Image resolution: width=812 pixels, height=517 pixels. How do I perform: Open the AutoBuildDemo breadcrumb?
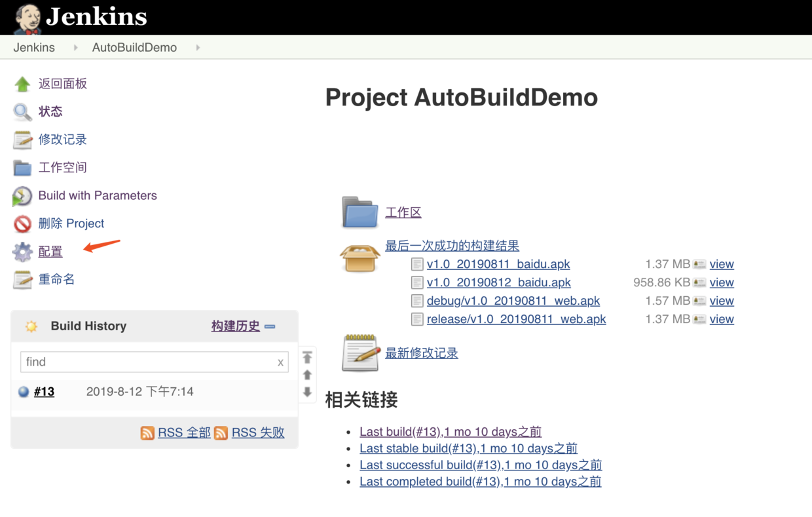134,47
